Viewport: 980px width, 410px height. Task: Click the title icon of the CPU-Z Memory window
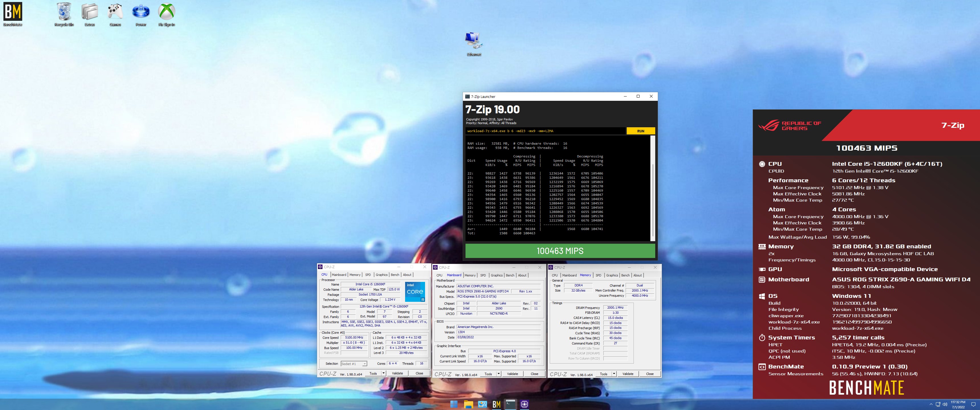(551, 267)
